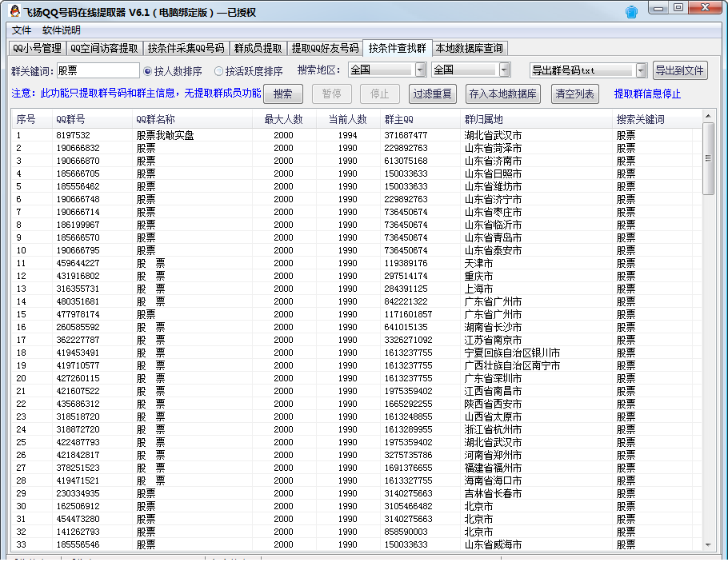The image size is (728, 578).
Task: Select group number 185556462
Action: (x=78, y=186)
